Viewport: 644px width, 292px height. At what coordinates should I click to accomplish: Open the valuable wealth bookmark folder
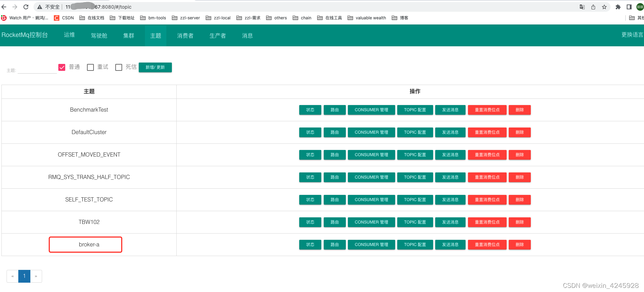[367, 18]
